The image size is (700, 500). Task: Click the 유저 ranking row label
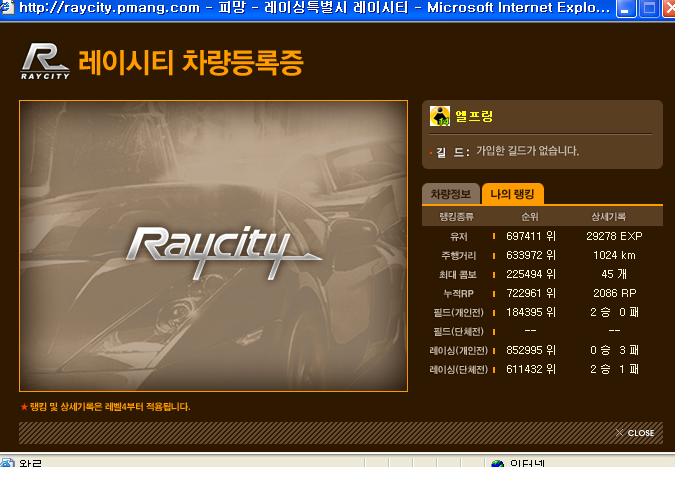458,237
